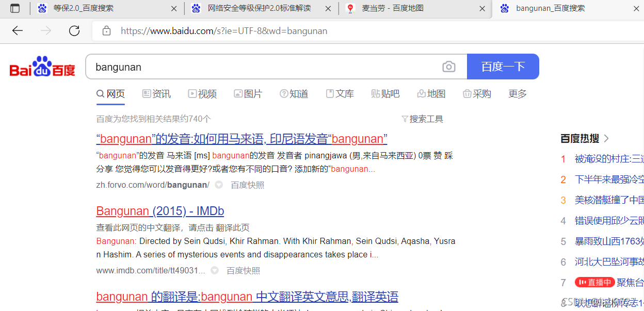Go to Baidu home via logo

(43, 67)
